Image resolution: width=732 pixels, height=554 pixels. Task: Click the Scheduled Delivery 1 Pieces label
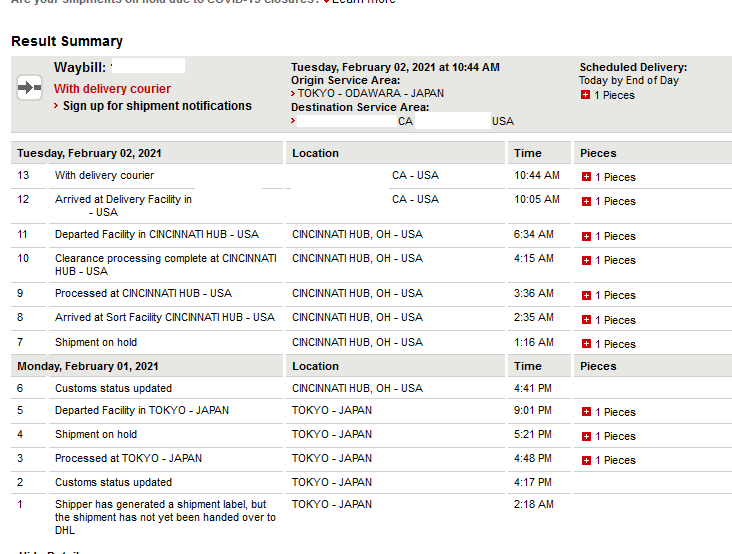pyautogui.click(x=614, y=95)
